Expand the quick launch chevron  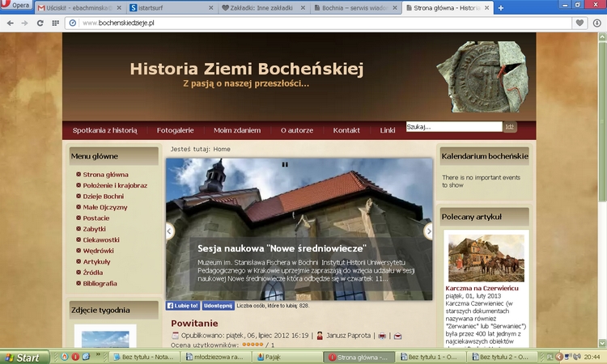point(98,355)
